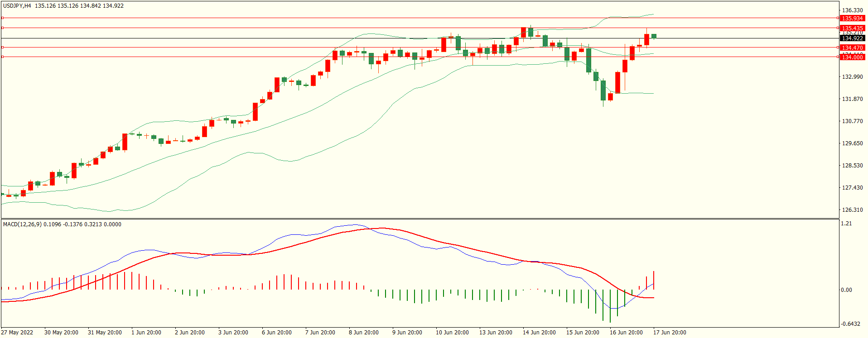Click the 9 Jun 20:00 time label
The height and width of the screenshot is (338, 868).
point(407,333)
